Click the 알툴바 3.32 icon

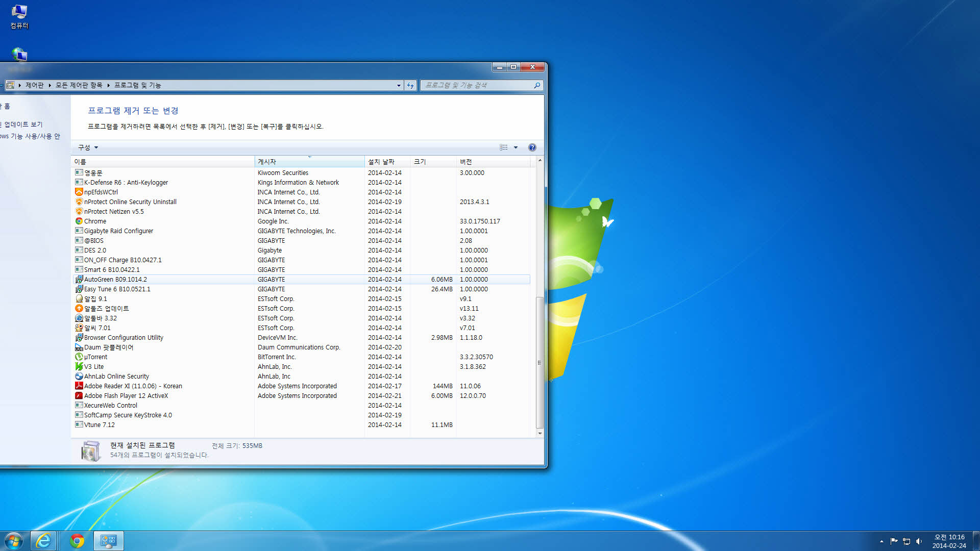click(79, 318)
